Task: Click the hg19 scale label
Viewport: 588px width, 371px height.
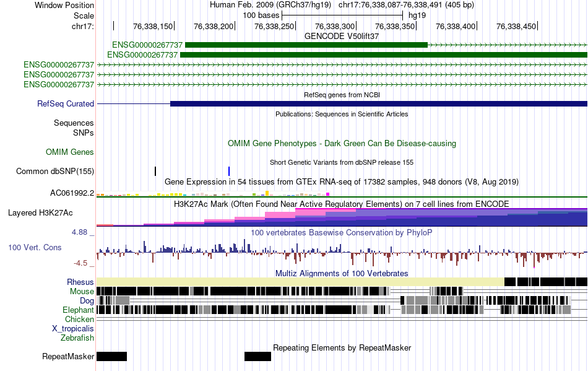Action: pyautogui.click(x=417, y=15)
